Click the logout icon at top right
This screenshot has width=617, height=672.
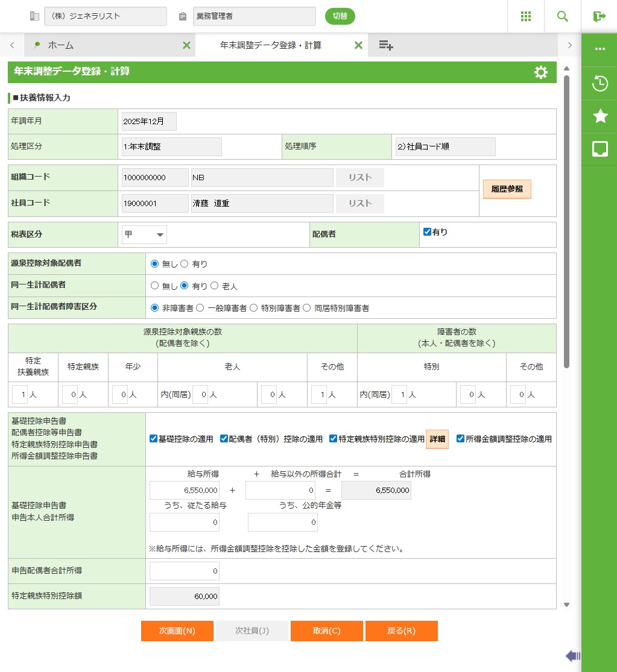(599, 16)
